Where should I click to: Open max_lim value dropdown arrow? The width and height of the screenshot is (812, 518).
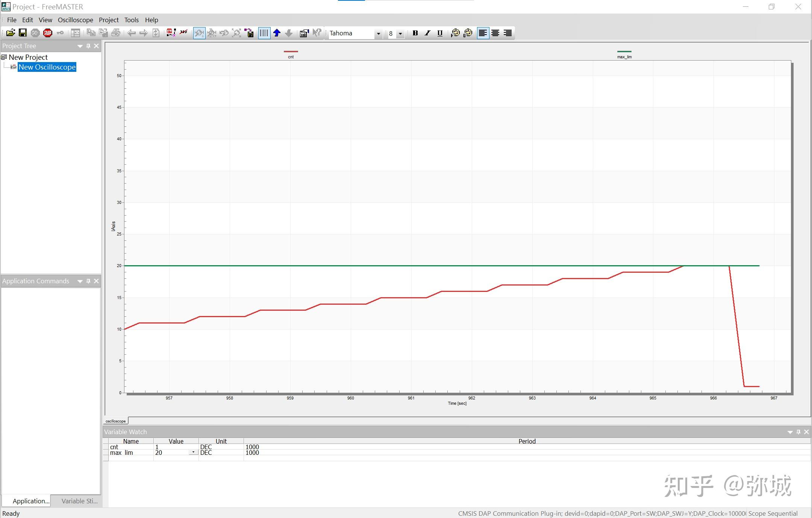[194, 452]
